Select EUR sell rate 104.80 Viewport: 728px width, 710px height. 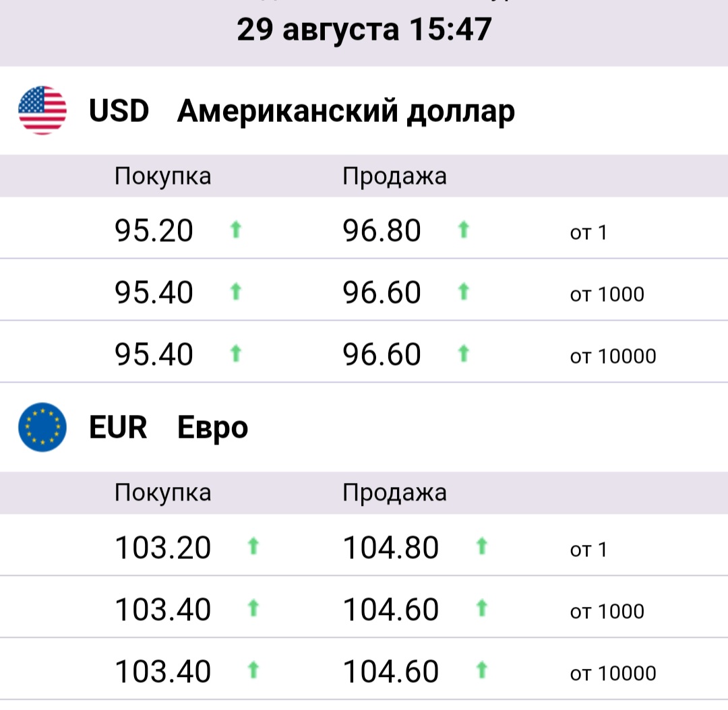point(390,548)
